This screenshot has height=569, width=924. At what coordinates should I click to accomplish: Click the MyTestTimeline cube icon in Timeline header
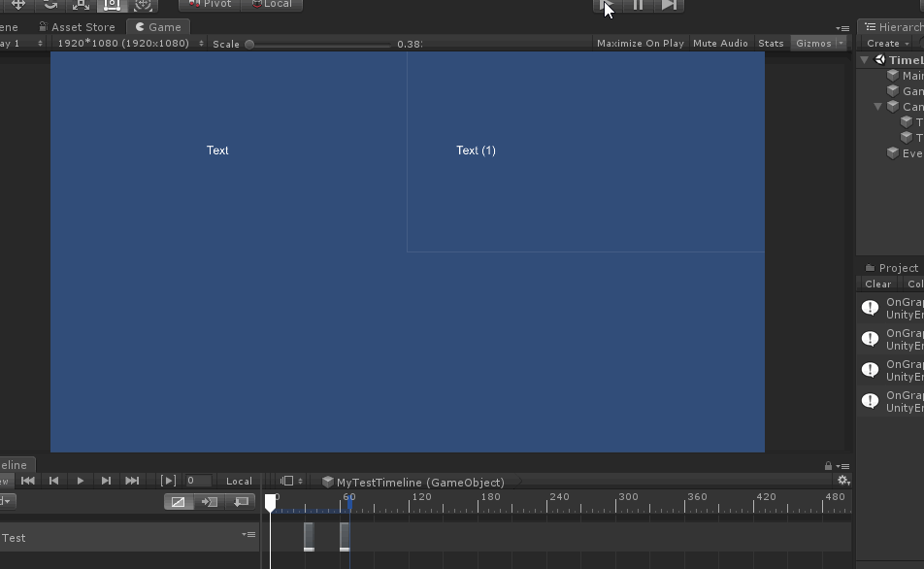click(x=328, y=482)
